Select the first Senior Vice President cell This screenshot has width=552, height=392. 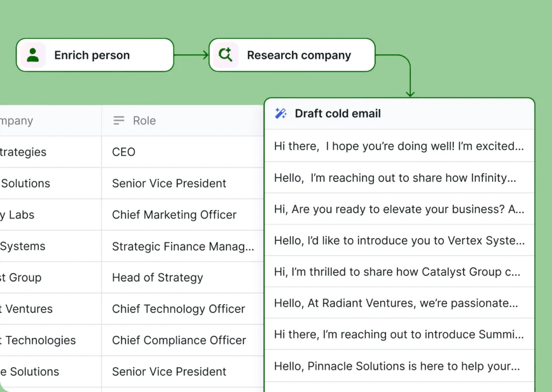182,183
